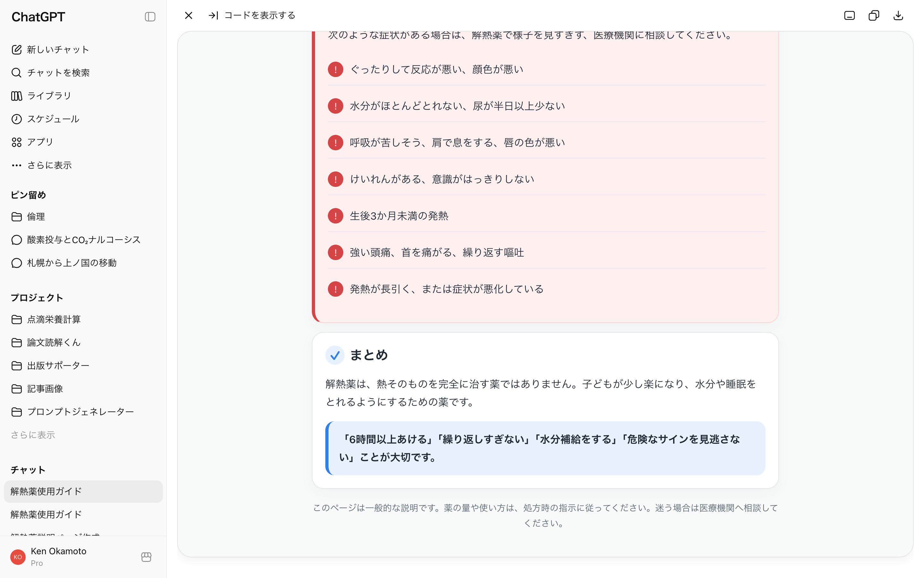The height and width of the screenshot is (578, 924).
Task: Close the canvas preview with the X
Action: [x=189, y=15]
